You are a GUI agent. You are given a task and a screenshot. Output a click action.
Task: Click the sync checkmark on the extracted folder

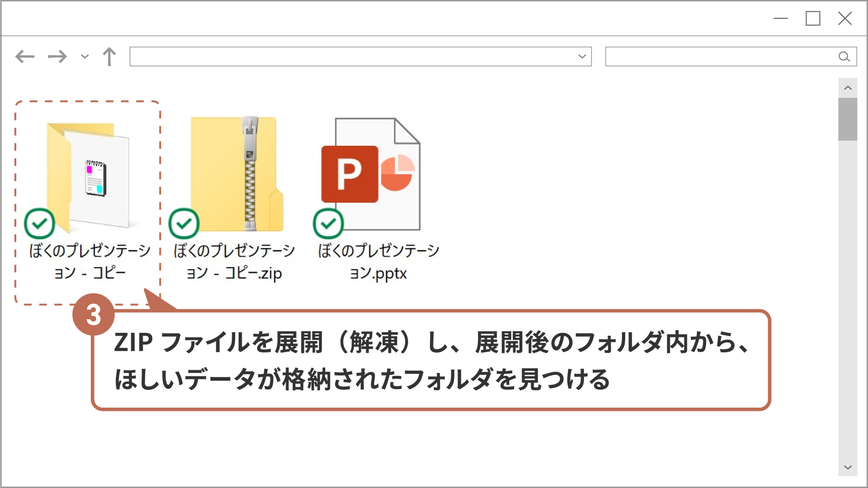click(40, 224)
